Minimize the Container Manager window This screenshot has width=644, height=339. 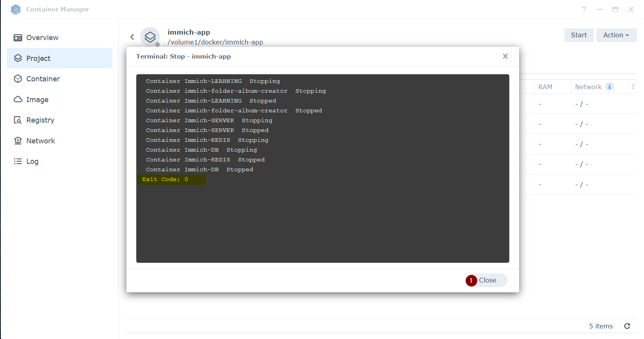600,9
